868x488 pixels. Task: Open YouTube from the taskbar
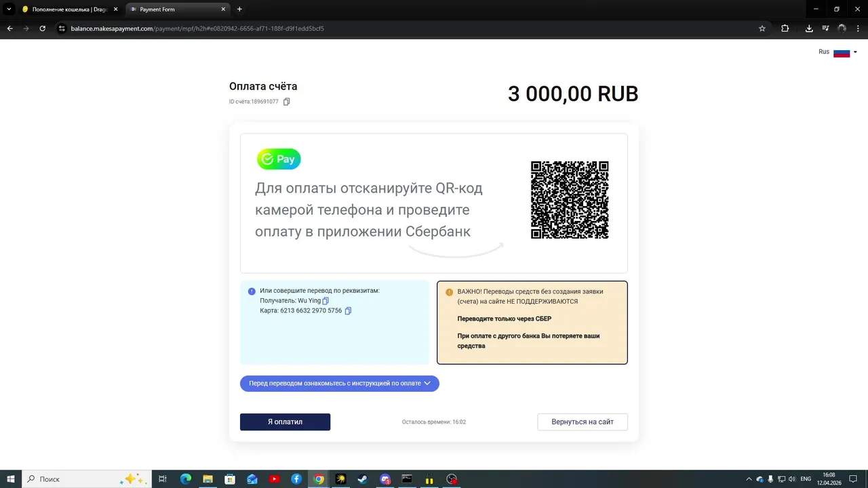click(274, 479)
